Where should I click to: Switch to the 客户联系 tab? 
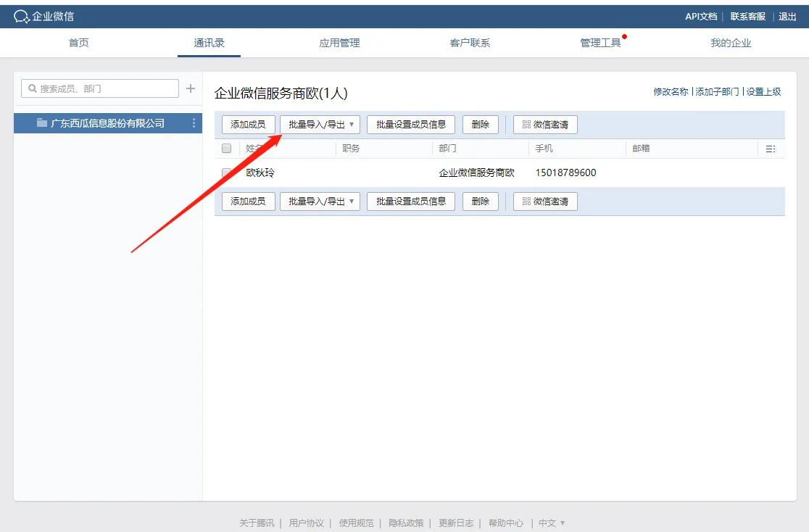[470, 42]
